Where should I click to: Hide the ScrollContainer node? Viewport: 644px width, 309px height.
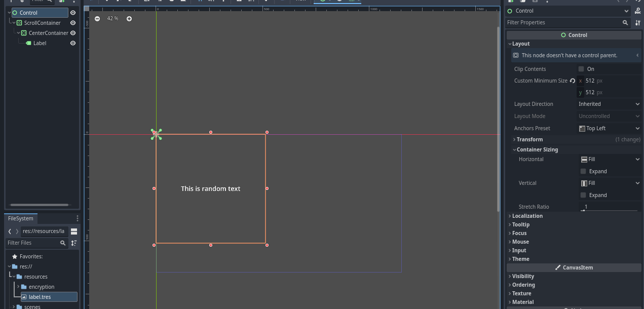pos(73,23)
